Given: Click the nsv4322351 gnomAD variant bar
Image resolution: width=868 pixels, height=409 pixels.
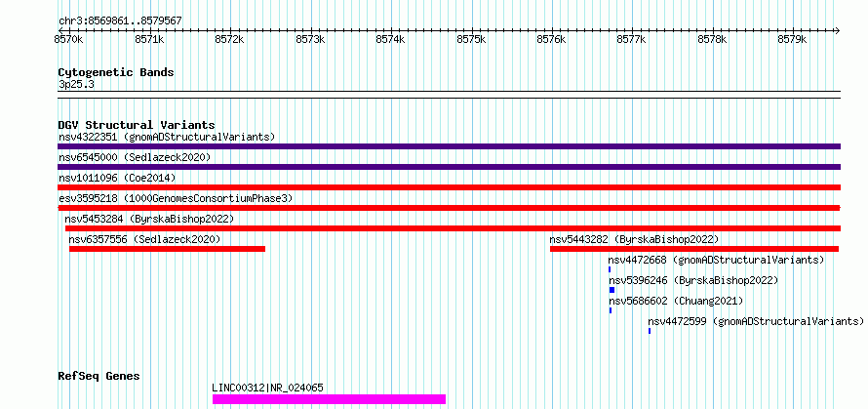Looking at the screenshot, I should pyautogui.click(x=449, y=146).
